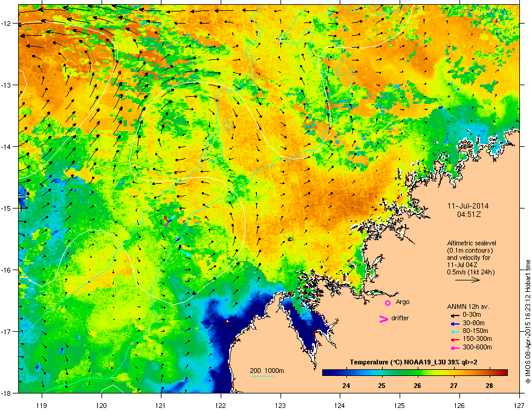Click the longitude axis label 123
The height and width of the screenshot is (411, 532).
coord(281,405)
